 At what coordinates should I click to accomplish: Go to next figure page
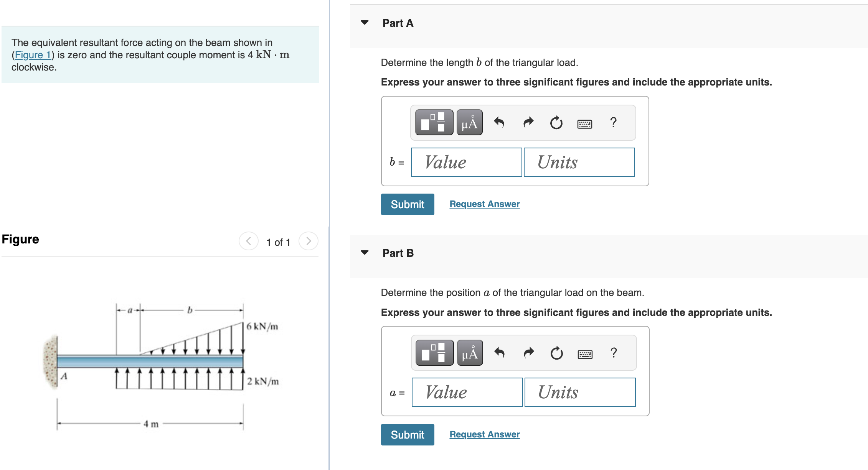[x=308, y=241]
